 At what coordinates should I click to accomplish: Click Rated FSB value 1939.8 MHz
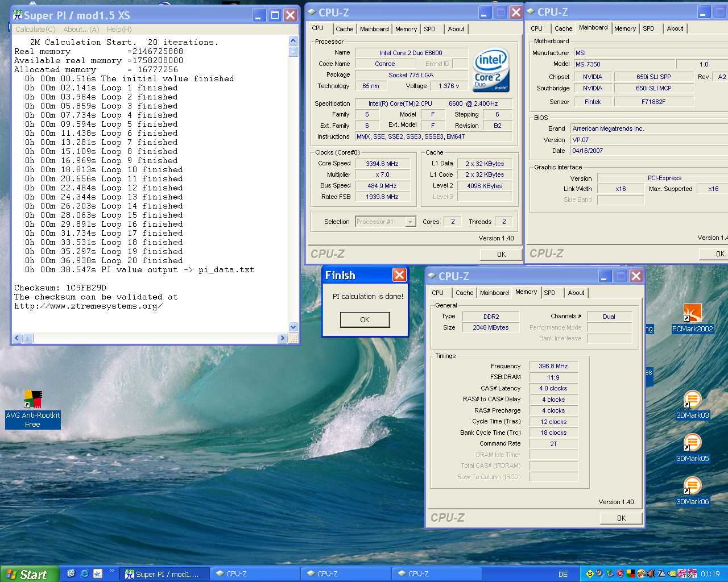pyautogui.click(x=382, y=197)
